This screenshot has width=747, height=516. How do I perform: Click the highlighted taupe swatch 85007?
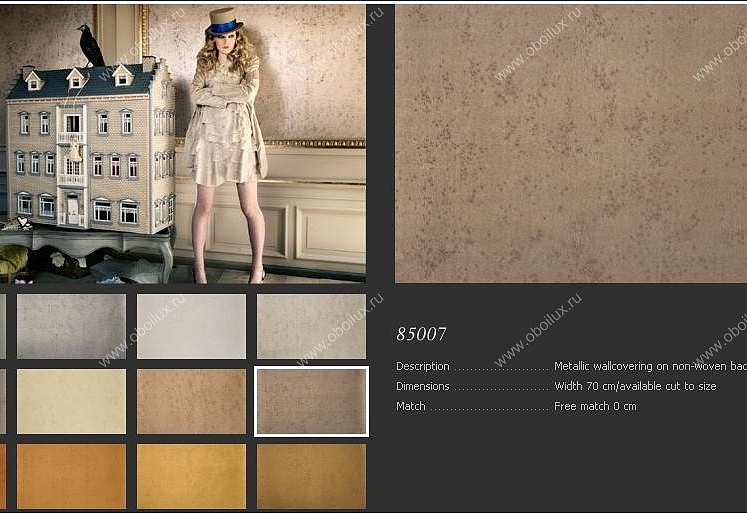[312, 401]
